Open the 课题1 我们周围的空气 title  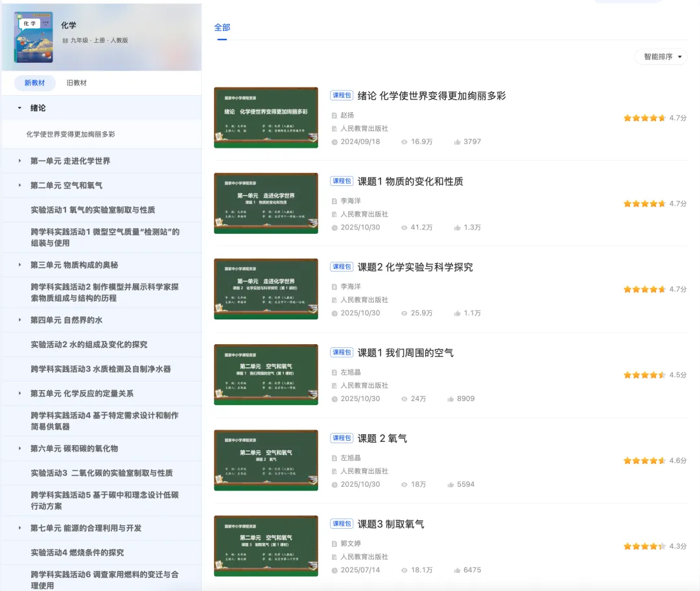coord(405,353)
